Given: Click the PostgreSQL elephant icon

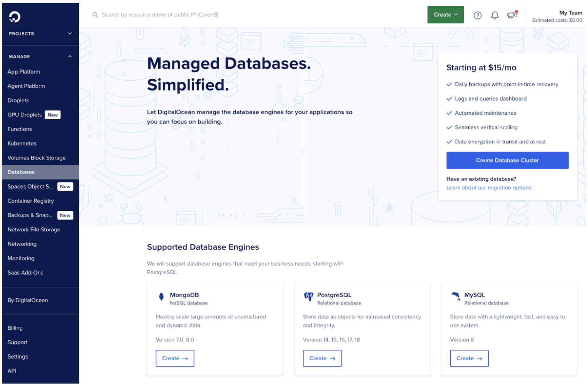Looking at the screenshot, I should click(x=308, y=297).
